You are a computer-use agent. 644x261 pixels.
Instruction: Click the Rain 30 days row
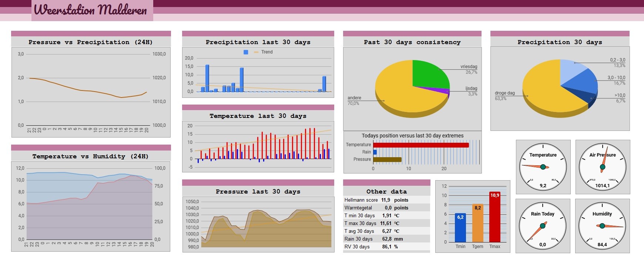click(x=386, y=239)
